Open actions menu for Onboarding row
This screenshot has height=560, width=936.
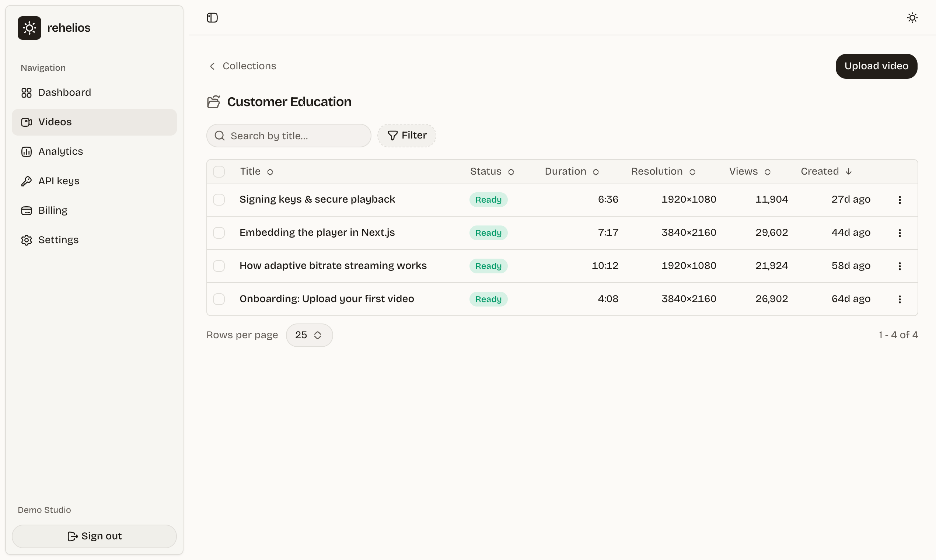pyautogui.click(x=900, y=299)
